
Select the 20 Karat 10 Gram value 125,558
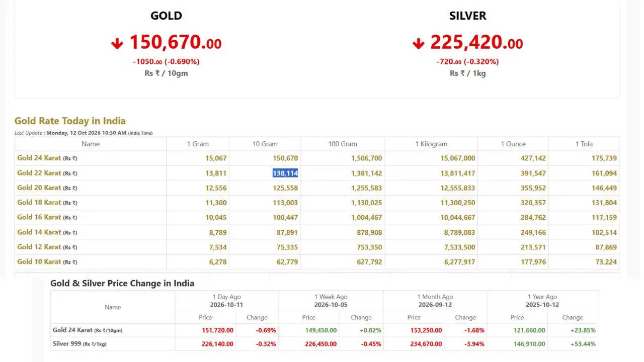tap(285, 188)
